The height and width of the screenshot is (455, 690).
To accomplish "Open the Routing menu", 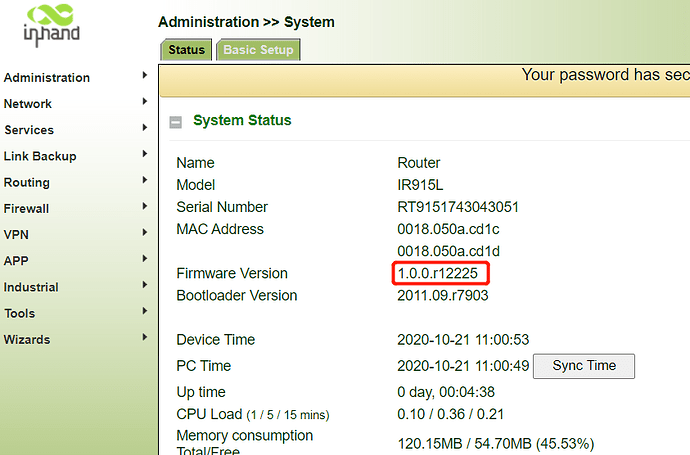I will (x=27, y=182).
